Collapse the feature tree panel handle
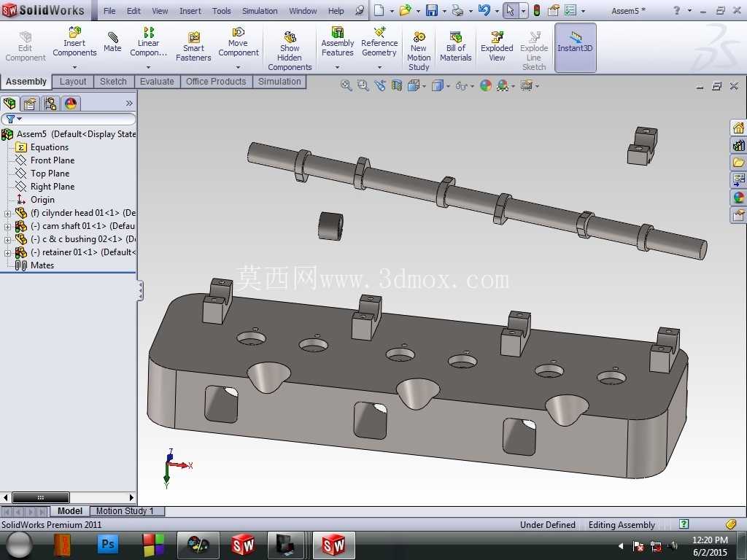The height and width of the screenshot is (560, 747). pos(140,290)
